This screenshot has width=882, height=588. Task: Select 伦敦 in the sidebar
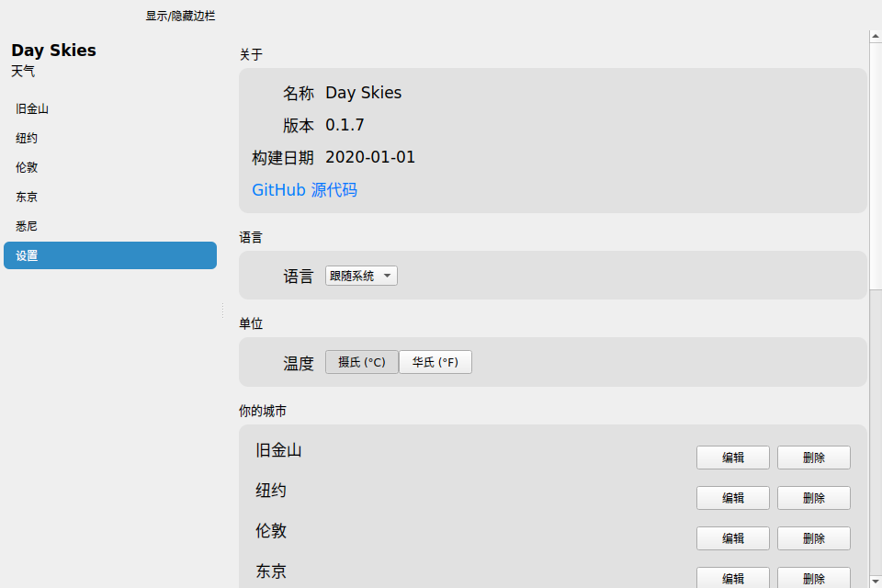110,167
